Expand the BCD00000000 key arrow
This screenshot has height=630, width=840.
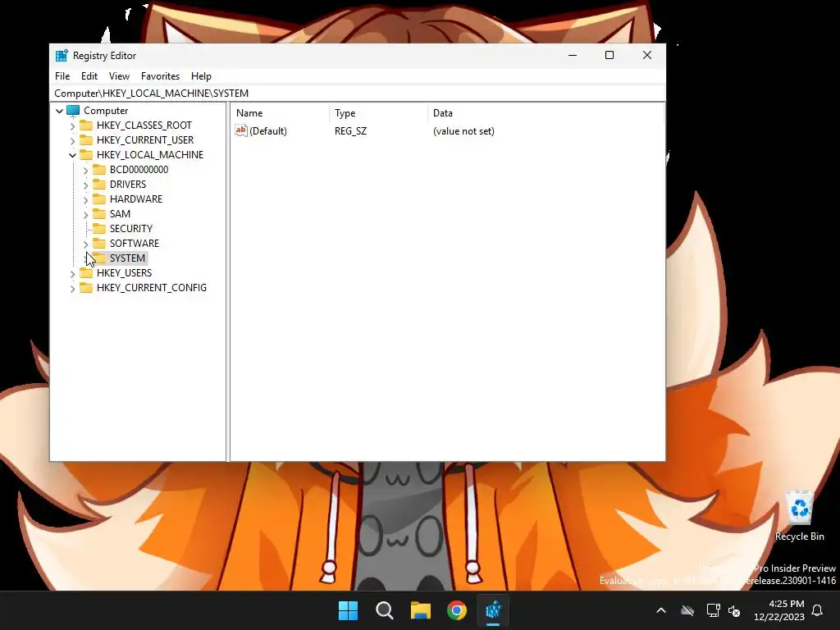coord(85,171)
